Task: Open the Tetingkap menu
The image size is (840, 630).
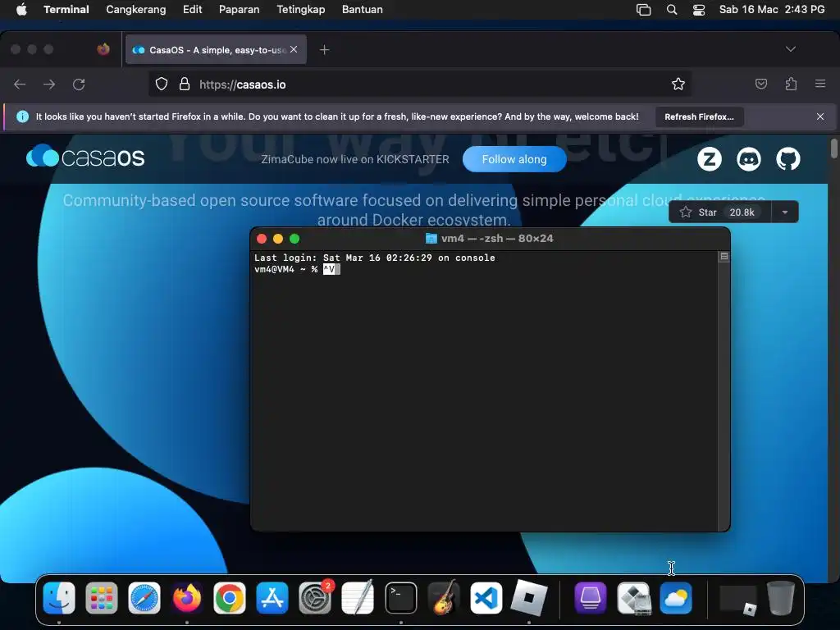Action: 300,9
